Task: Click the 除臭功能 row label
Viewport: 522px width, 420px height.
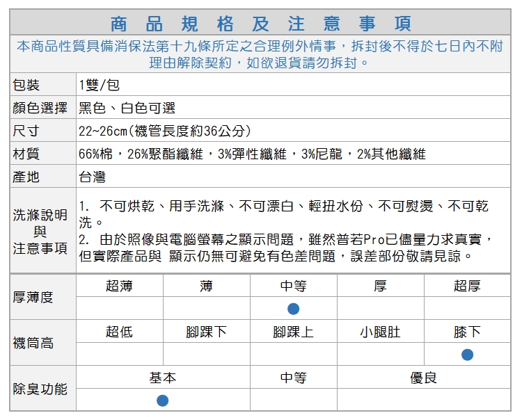Action: pyautogui.click(x=40, y=389)
